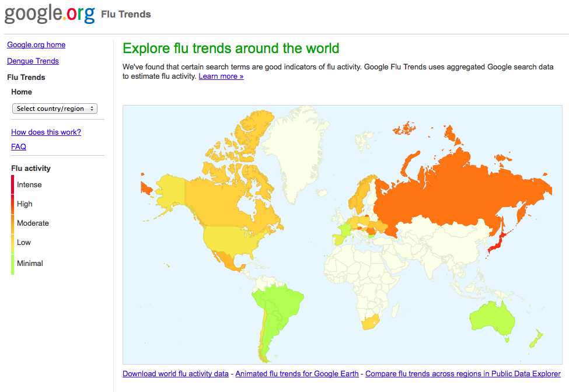Select South Africa on the flu map

coord(370,322)
